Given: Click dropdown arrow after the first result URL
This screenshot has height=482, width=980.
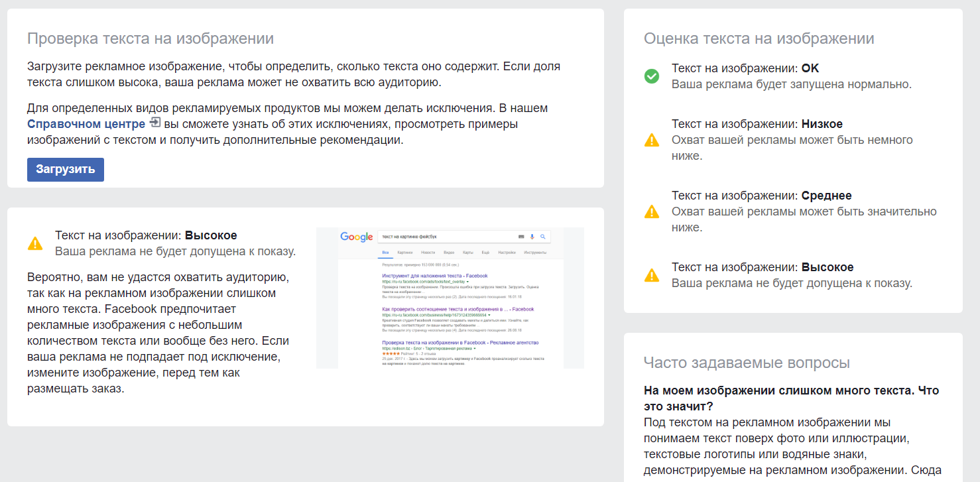Looking at the screenshot, I should point(467,282).
